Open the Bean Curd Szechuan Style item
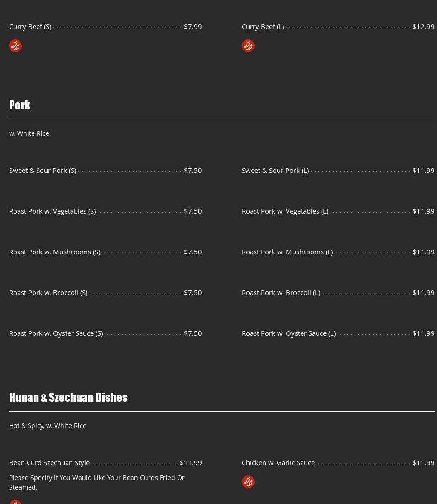The height and width of the screenshot is (504, 437). 49,462
